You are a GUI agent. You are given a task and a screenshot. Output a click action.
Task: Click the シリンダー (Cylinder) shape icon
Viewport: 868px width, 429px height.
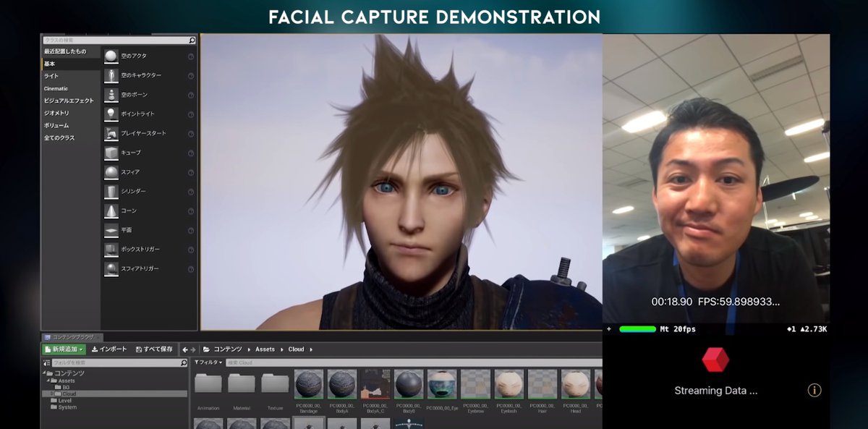click(111, 192)
